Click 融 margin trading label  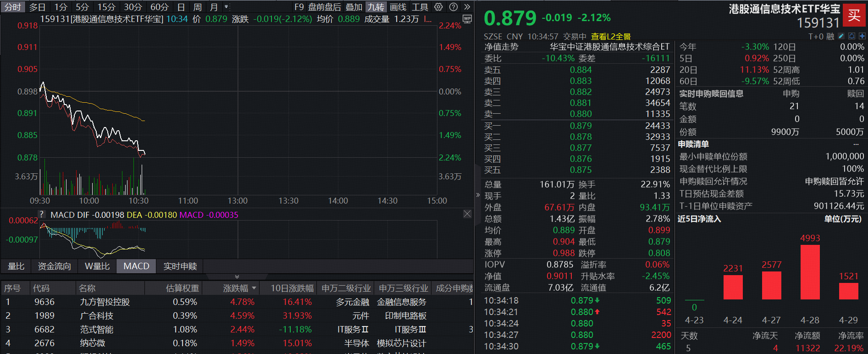click(830, 36)
